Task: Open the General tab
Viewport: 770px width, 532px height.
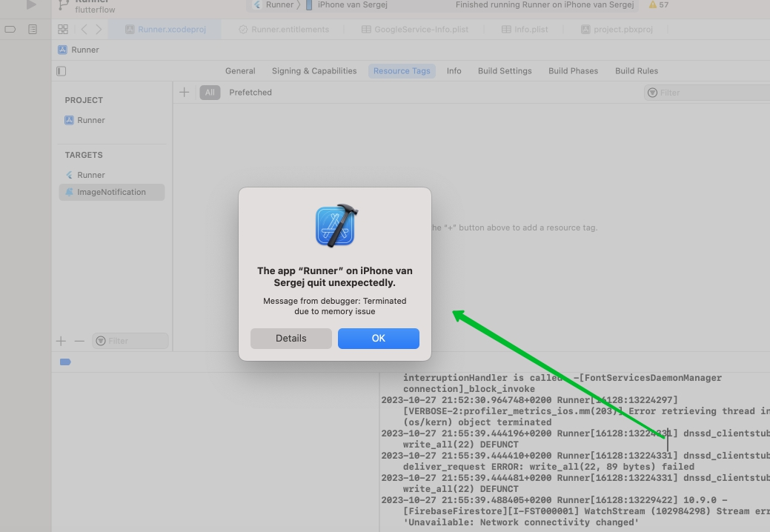Action: coord(240,71)
